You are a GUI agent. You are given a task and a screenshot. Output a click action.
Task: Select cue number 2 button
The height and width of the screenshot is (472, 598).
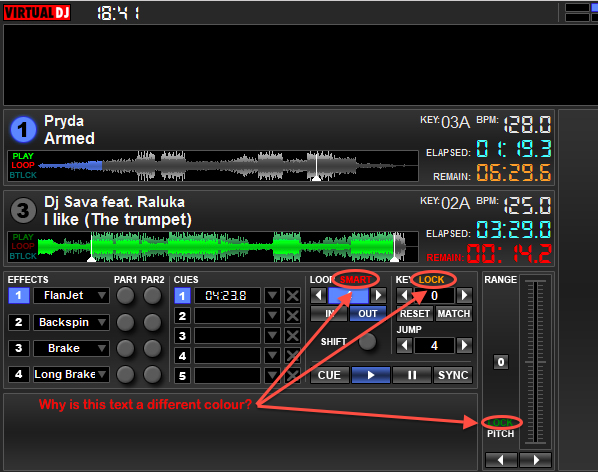(182, 316)
